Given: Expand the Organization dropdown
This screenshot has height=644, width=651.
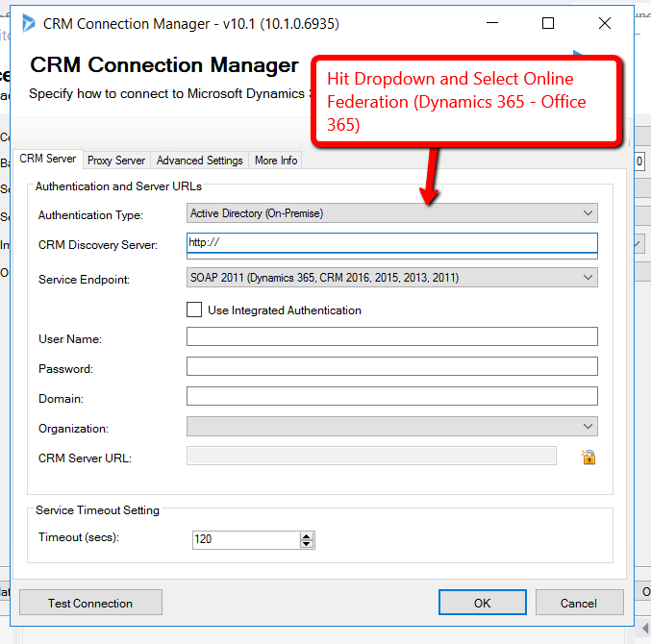Looking at the screenshot, I should (x=392, y=427).
